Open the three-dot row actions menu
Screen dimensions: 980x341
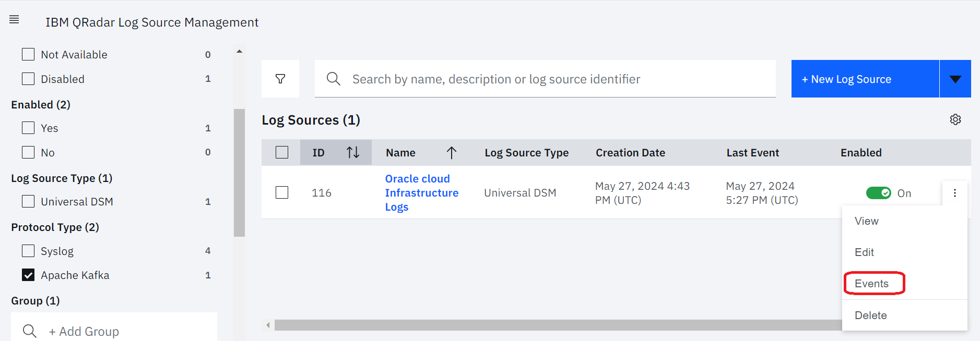pyautogui.click(x=954, y=193)
